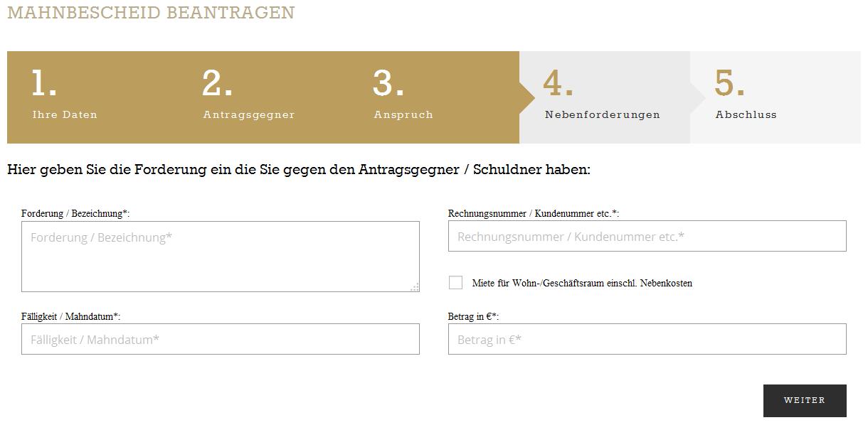Select the Betrag in € input

tap(647, 339)
